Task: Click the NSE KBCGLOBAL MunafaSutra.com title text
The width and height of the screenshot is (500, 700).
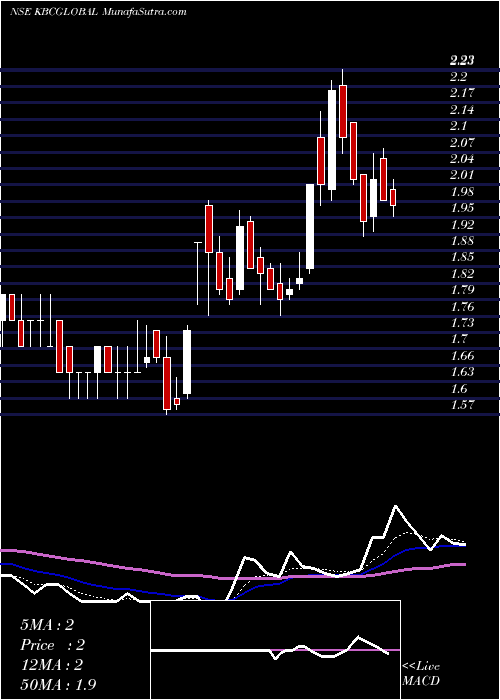Action: click(x=98, y=12)
